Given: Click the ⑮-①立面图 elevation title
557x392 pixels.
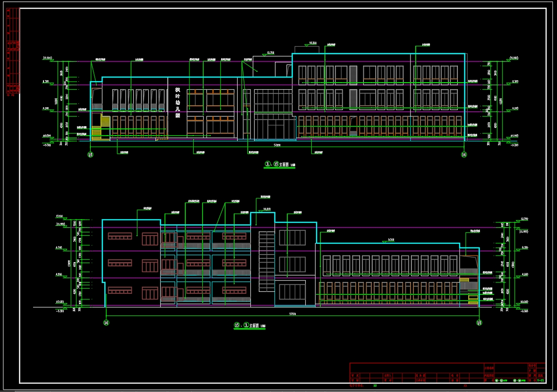Looking at the screenshot, I should click(x=249, y=325).
